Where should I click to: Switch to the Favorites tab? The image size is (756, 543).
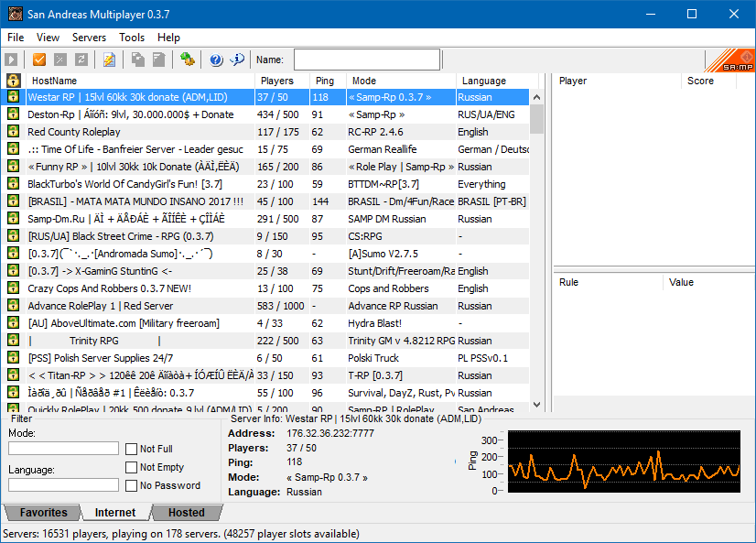pyautogui.click(x=43, y=512)
